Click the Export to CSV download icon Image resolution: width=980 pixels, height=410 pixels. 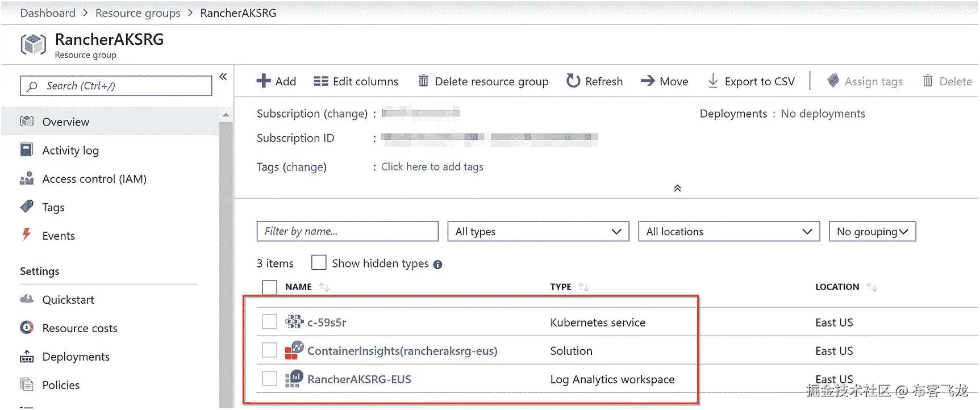coord(713,81)
